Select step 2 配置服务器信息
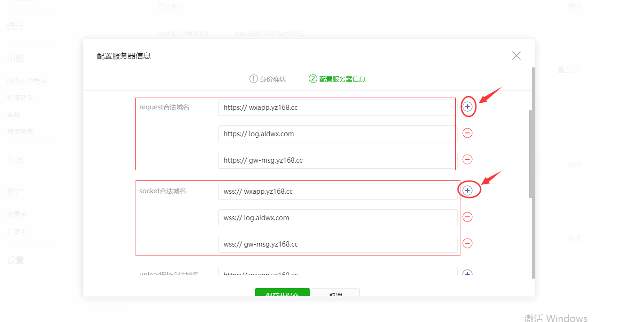Viewport: 644px width, 322px height. pyautogui.click(x=337, y=79)
